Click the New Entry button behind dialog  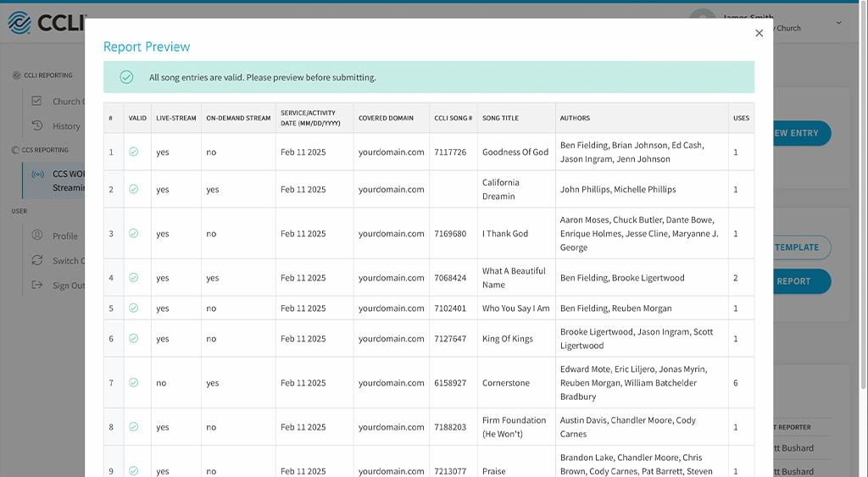click(802, 133)
